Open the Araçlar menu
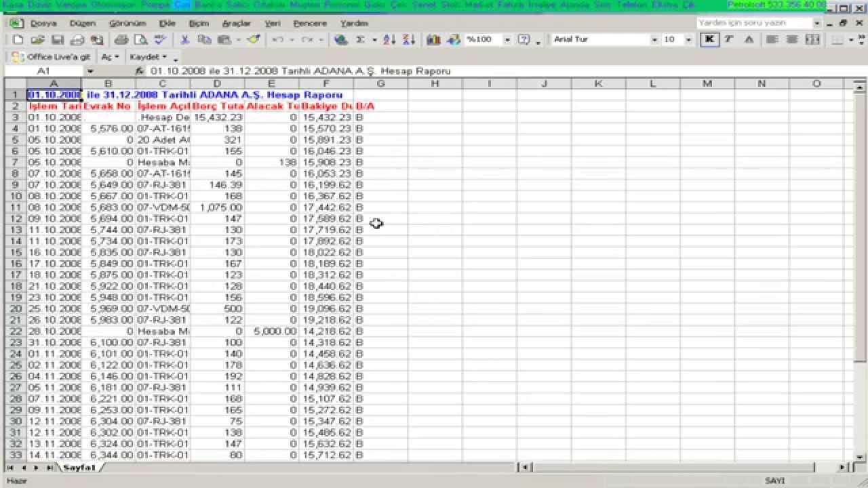 pyautogui.click(x=237, y=23)
